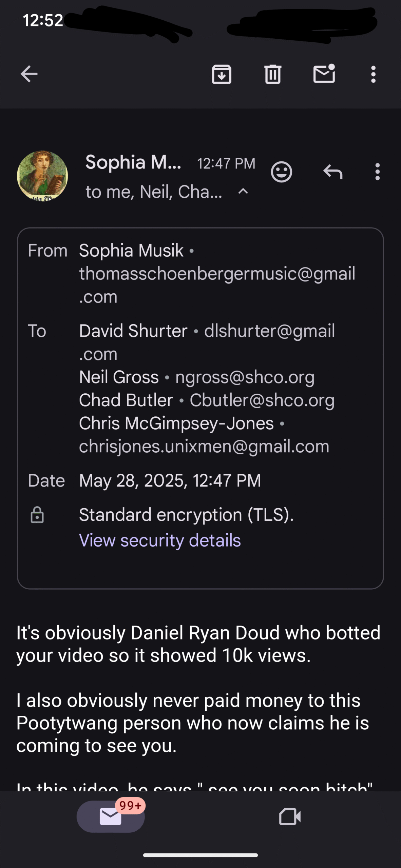Open message-level three-dot options menu
The height and width of the screenshot is (868, 401).
(378, 172)
